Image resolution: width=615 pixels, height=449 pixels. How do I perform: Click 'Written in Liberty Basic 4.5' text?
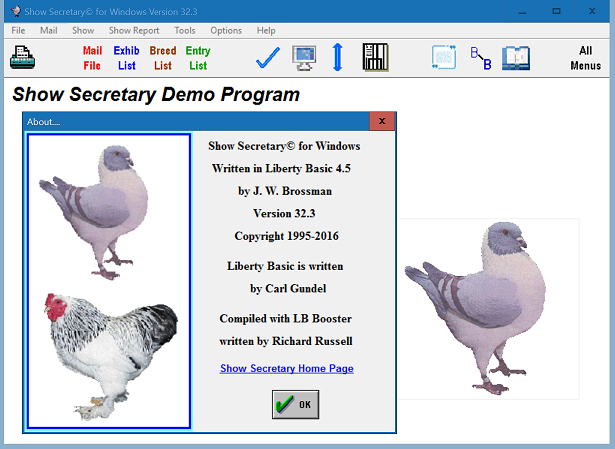coord(281,168)
